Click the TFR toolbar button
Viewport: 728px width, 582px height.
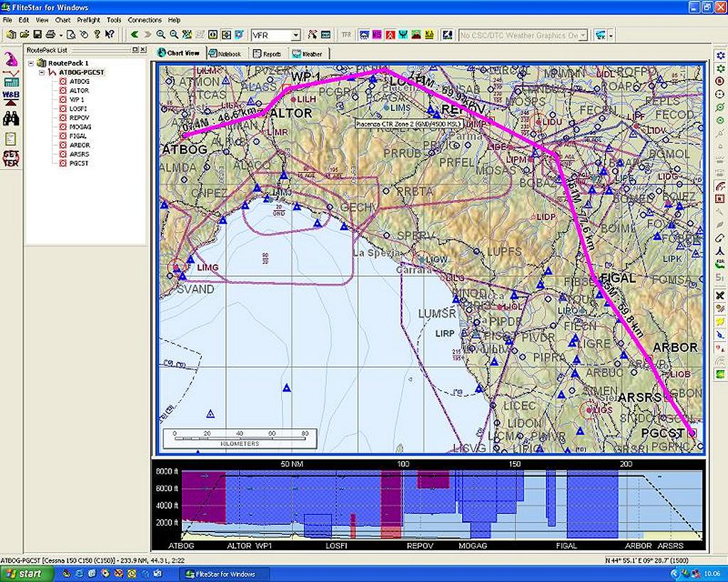point(346,35)
